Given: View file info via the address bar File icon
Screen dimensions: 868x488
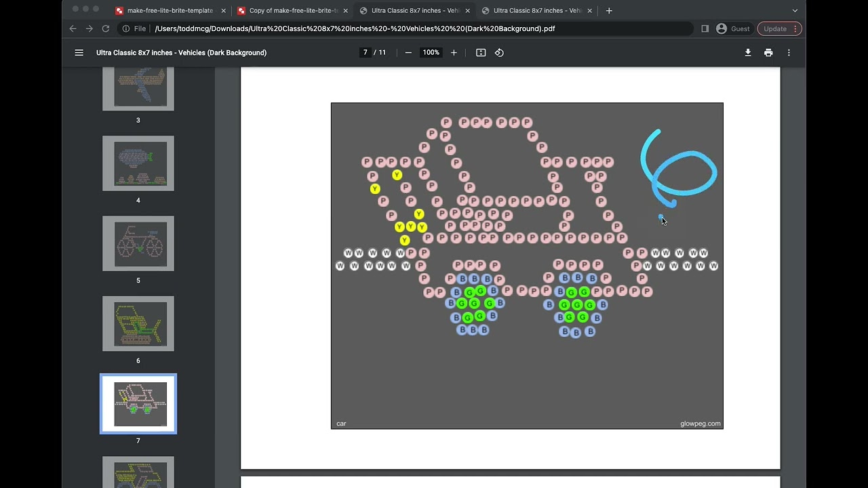Looking at the screenshot, I should point(126,28).
